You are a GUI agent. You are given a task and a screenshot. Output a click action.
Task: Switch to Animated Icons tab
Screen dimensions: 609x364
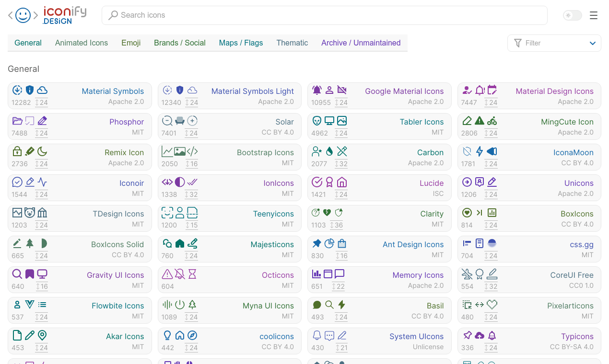(82, 43)
